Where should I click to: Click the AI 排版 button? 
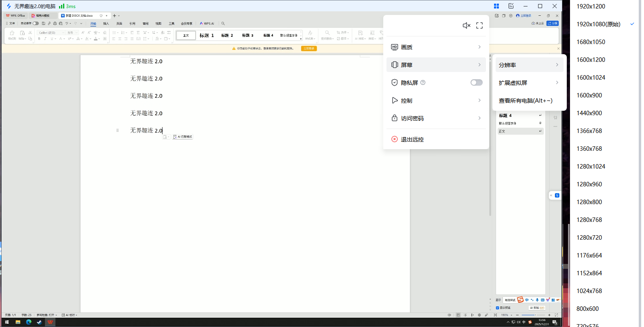(x=537, y=308)
